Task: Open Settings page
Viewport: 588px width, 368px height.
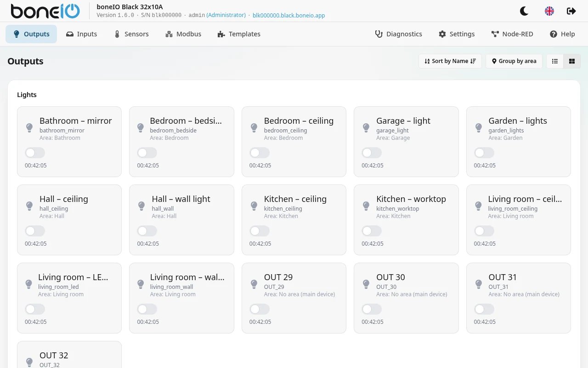Action: 457,34
